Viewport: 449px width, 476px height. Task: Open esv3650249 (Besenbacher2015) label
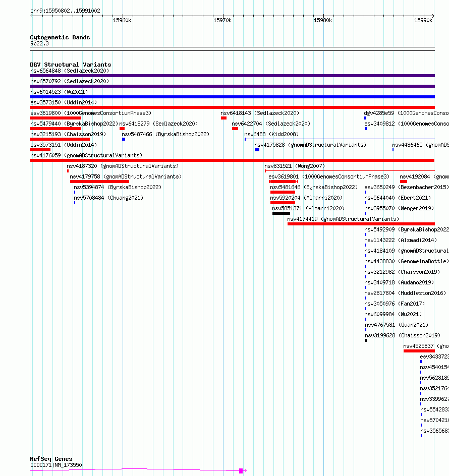407,187
